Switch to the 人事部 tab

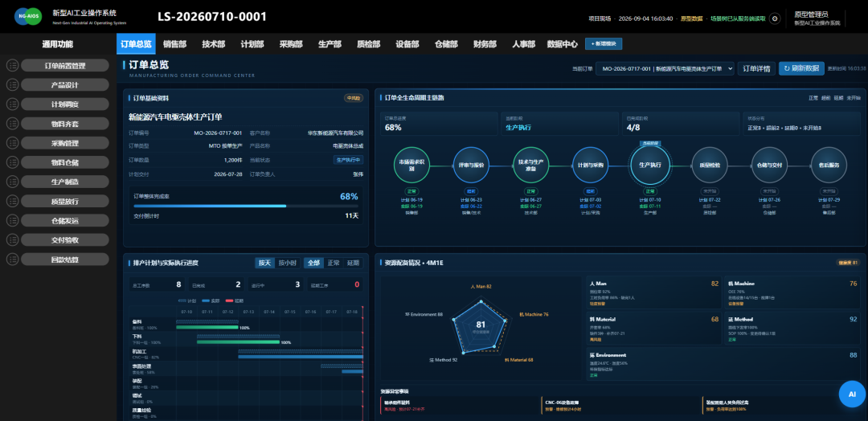pos(524,44)
